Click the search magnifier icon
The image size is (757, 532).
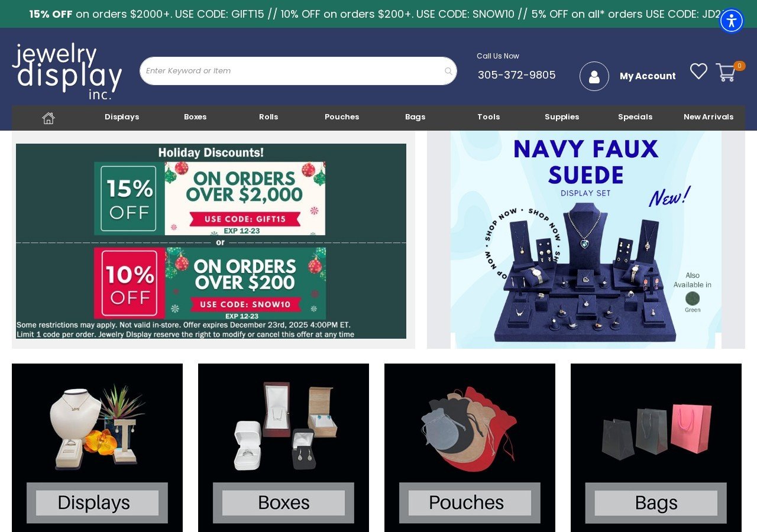pos(448,71)
